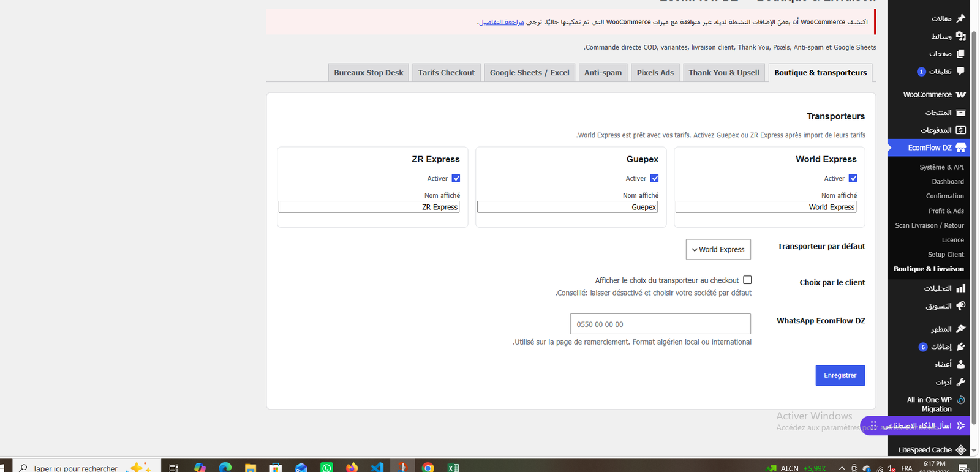This screenshot has height=472, width=980.
Task: Select Boutique & transporteurs tab
Action: click(821, 72)
